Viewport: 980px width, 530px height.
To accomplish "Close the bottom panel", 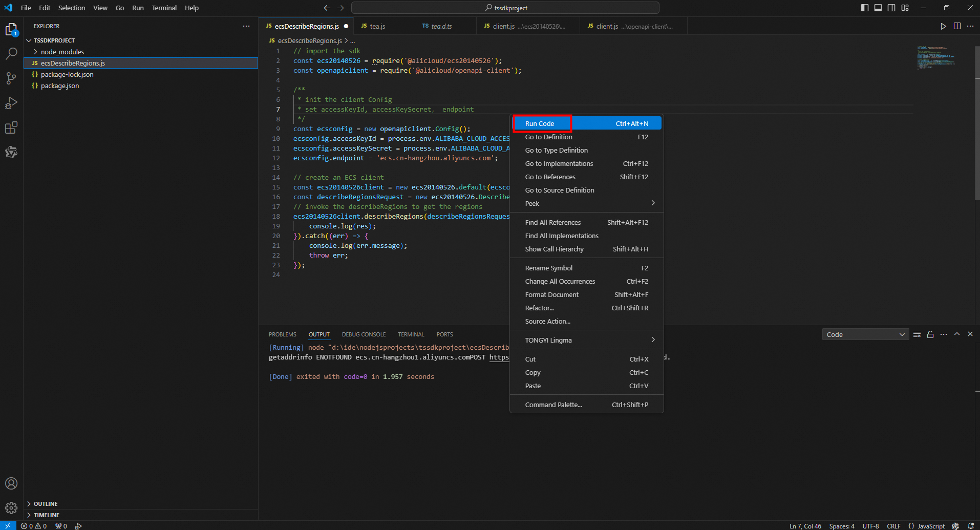I will click(970, 334).
